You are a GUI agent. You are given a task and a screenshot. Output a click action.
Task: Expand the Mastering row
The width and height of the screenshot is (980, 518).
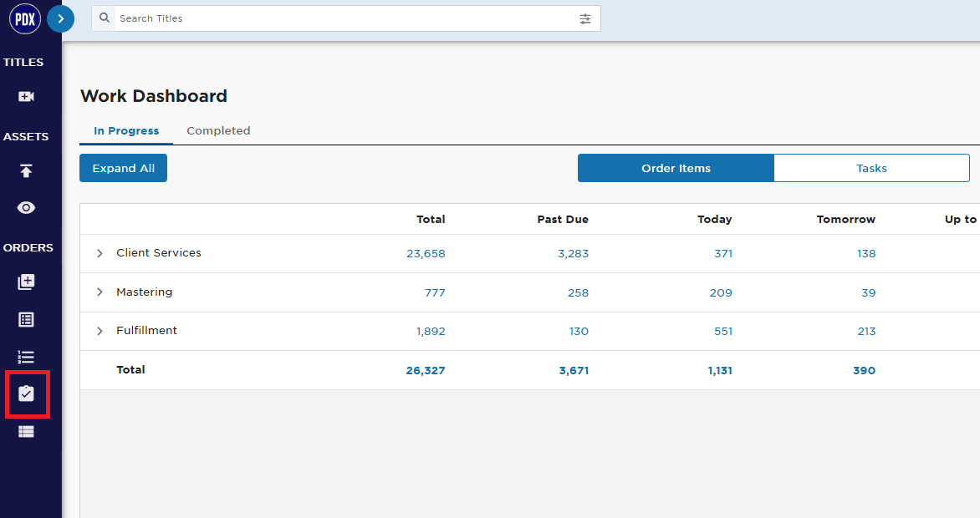100,292
